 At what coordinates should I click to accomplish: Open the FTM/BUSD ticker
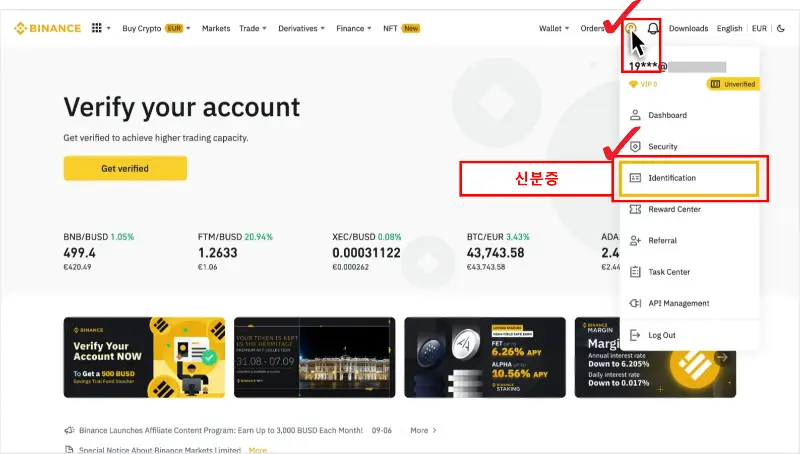(x=235, y=251)
